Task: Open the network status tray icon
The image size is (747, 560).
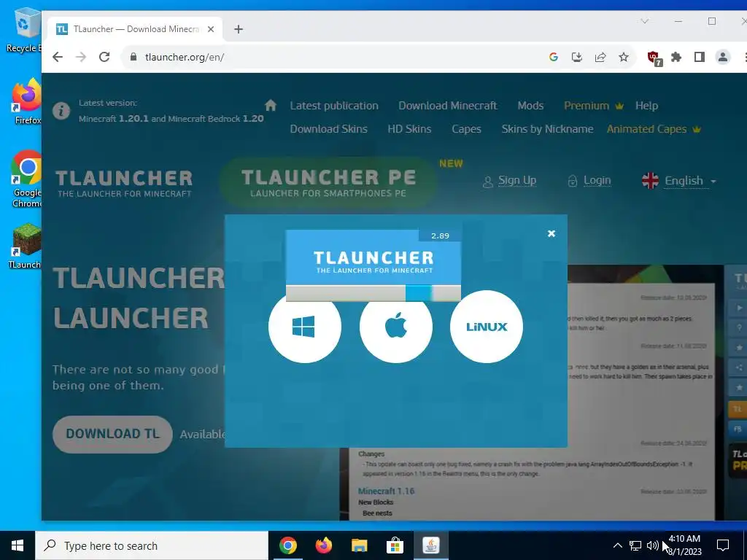Action: coord(635,545)
